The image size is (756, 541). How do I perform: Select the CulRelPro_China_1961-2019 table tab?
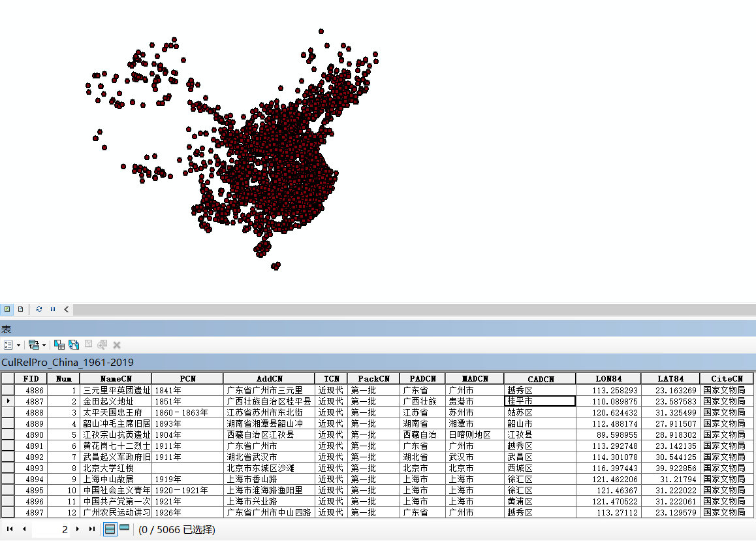pos(67,363)
